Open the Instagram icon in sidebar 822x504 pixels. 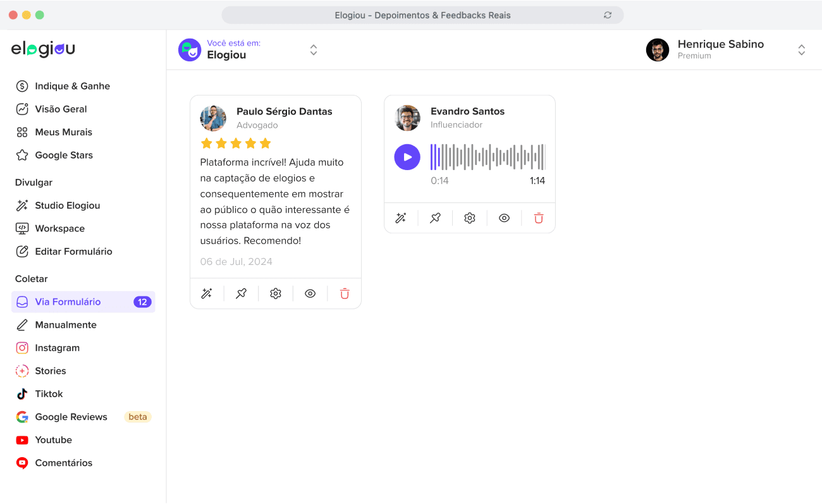tap(22, 348)
